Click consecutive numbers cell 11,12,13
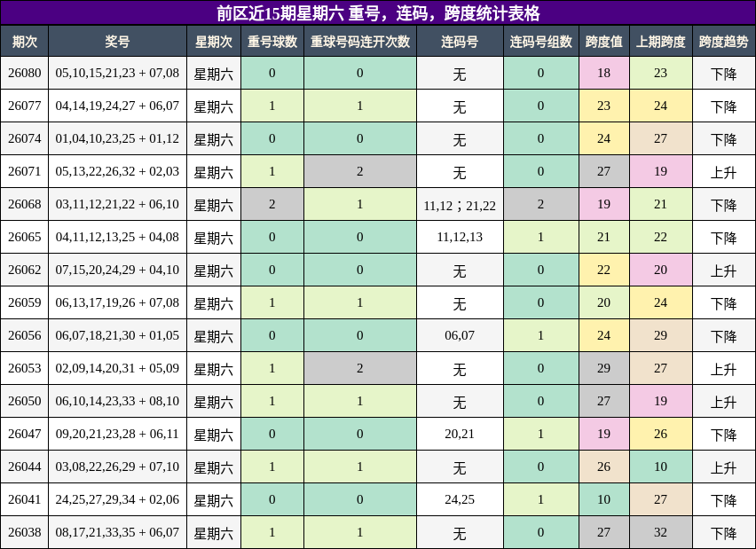The width and height of the screenshot is (756, 549). (x=460, y=237)
